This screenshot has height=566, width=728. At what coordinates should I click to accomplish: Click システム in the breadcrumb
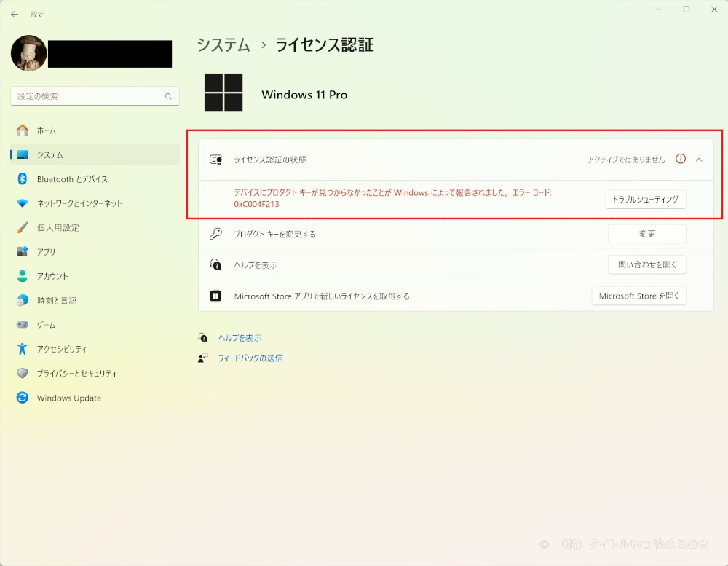coord(223,45)
